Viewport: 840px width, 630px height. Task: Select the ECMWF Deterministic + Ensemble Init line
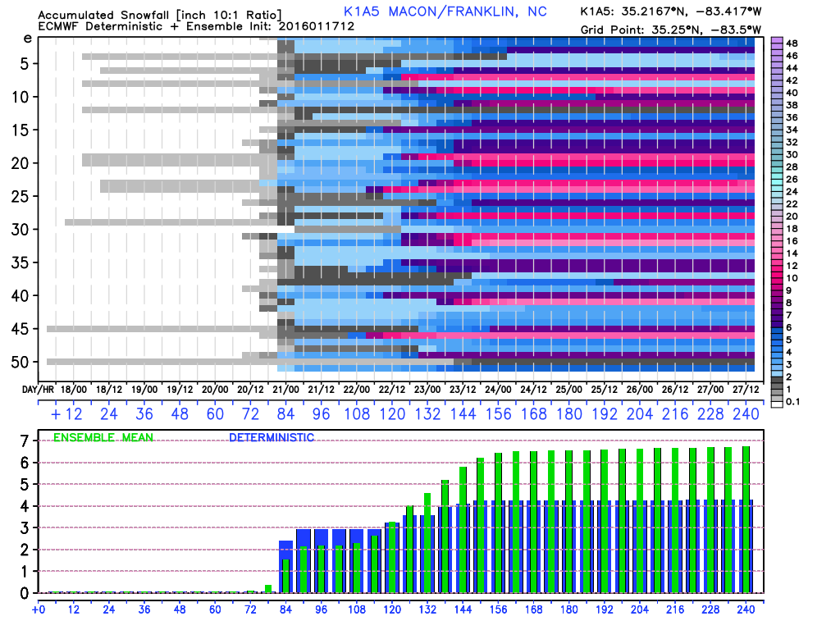point(196,26)
